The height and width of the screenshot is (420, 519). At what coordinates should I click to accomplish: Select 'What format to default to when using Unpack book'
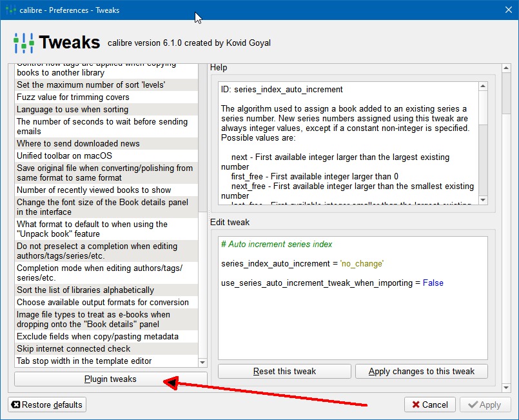106,229
